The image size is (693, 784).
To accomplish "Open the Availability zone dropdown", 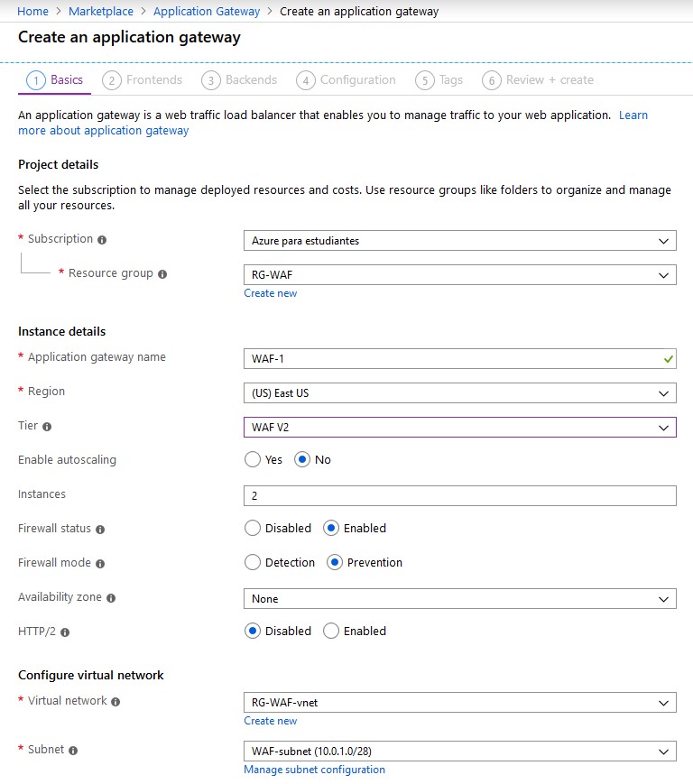I will click(459, 599).
